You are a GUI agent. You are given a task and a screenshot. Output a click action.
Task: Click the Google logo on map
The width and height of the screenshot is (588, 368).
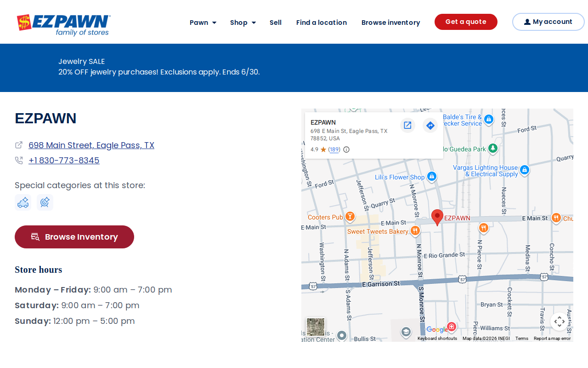(x=437, y=329)
